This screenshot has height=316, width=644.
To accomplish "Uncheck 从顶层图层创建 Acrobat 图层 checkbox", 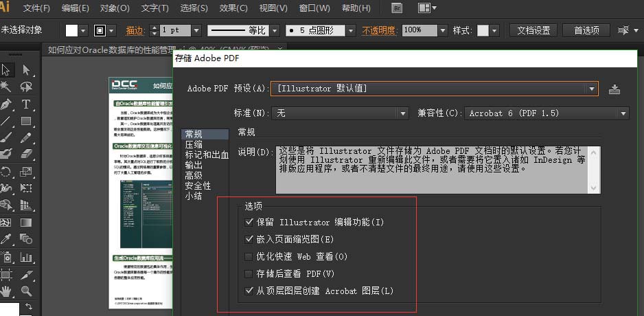I will pyautogui.click(x=249, y=291).
